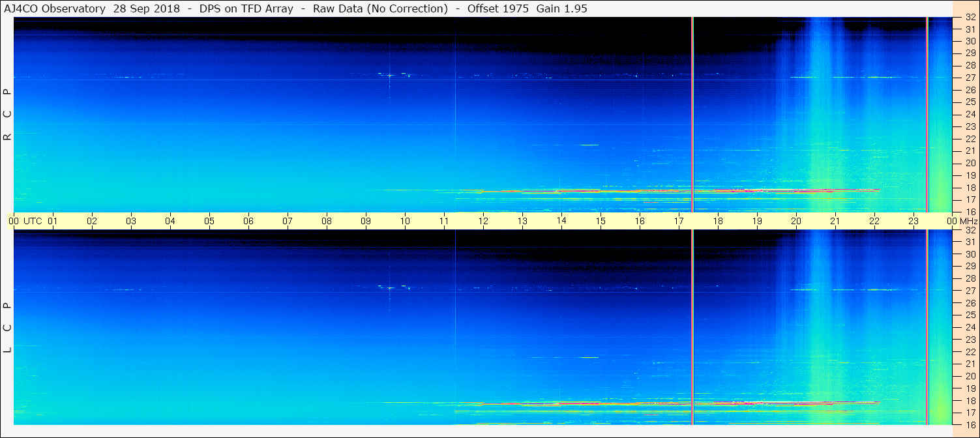Click the "05" hour label on the time axis

[x=209, y=221]
